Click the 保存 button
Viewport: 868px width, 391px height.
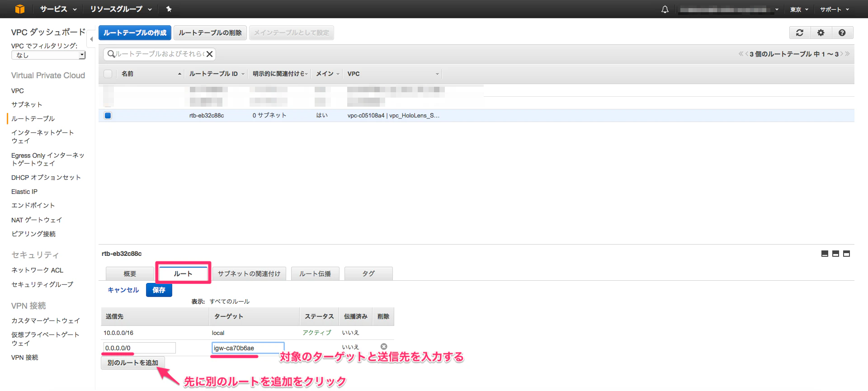coord(159,290)
